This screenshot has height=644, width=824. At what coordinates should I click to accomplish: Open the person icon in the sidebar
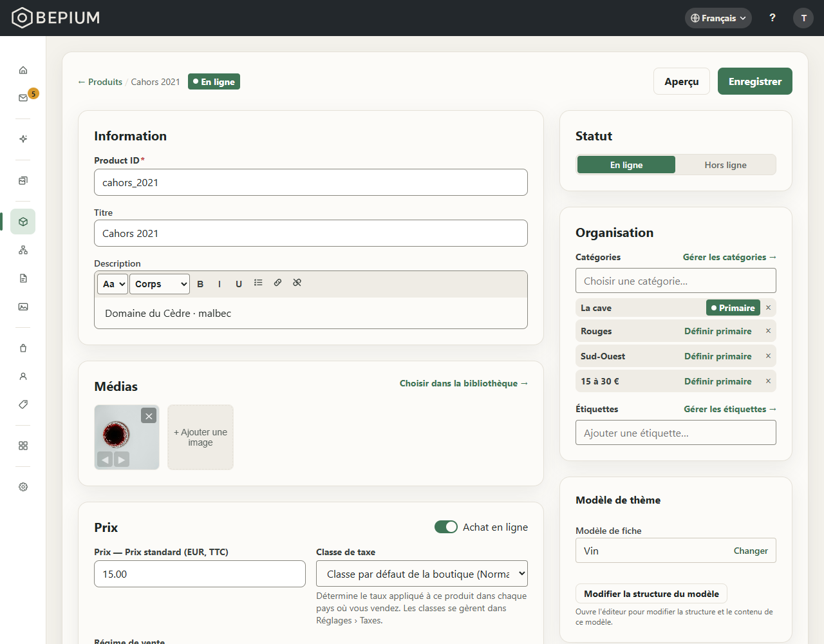click(23, 376)
